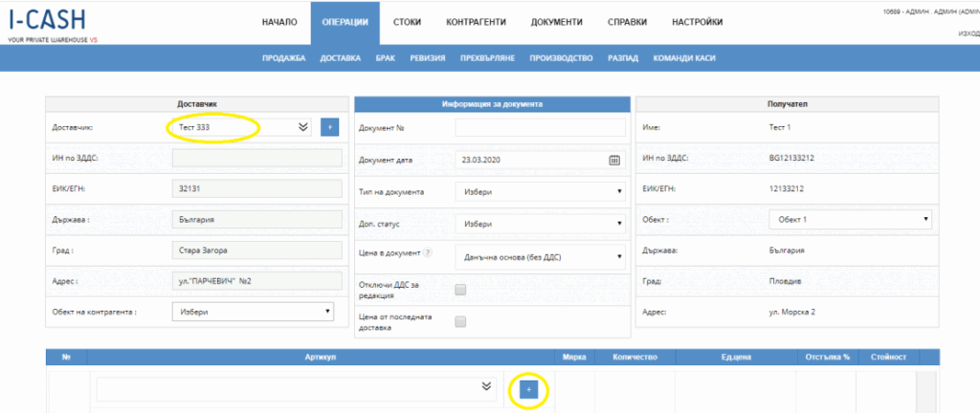
Task: Open the calendar date picker icon
Action: click(x=614, y=160)
